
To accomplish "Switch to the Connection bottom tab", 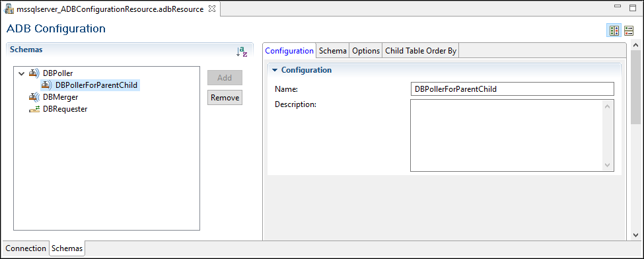I will pyautogui.click(x=26, y=248).
